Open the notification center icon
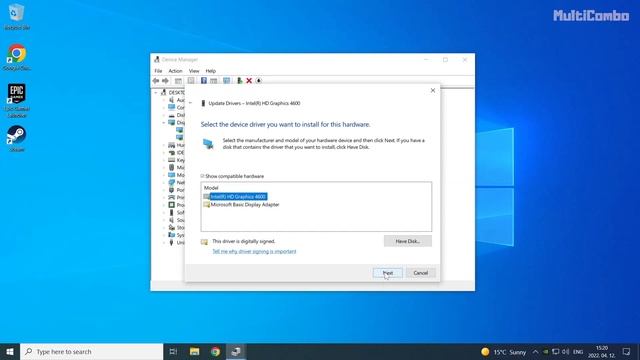This screenshot has width=640, height=360. tap(627, 352)
